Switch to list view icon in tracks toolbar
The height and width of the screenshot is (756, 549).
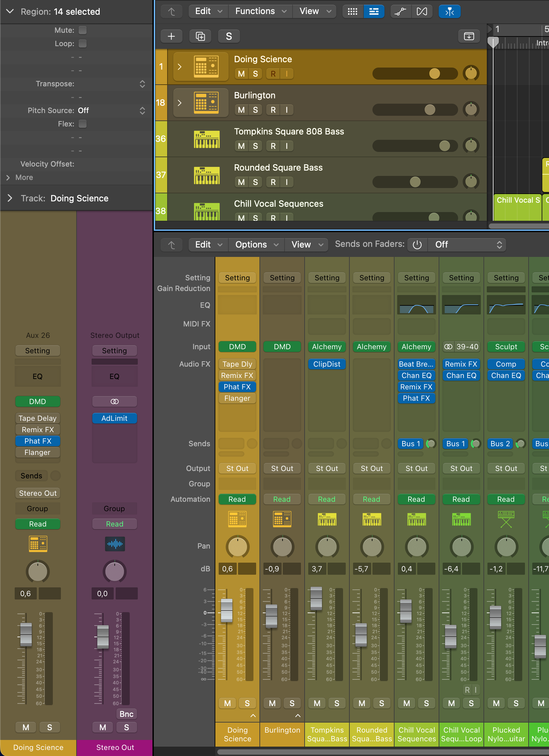374,11
